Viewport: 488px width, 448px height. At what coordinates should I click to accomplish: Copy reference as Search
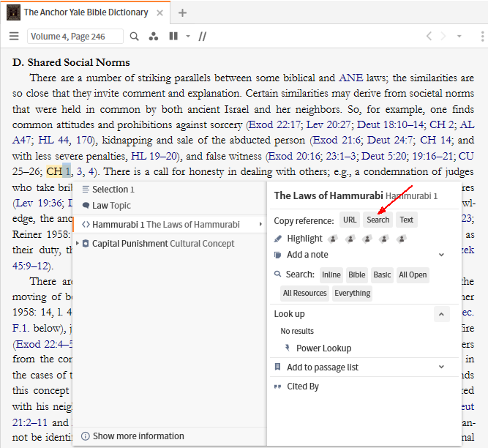tap(378, 220)
